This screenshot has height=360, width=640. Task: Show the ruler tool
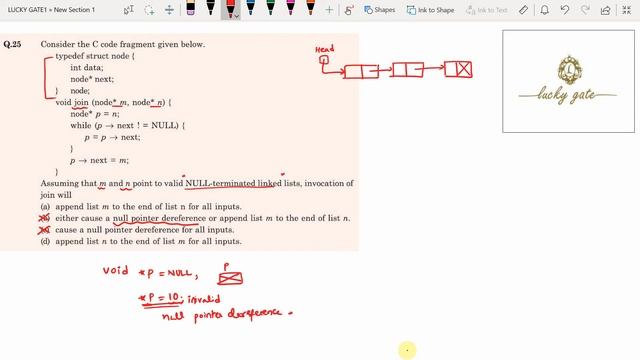click(523, 10)
